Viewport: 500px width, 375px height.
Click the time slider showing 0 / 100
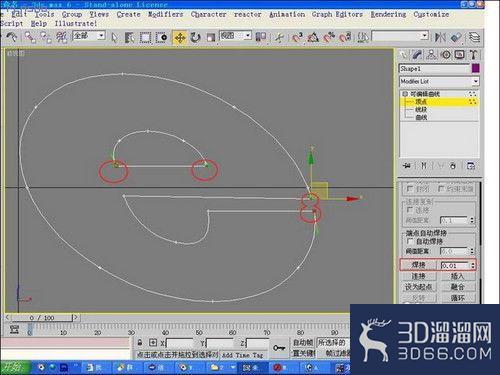[x=42, y=318]
